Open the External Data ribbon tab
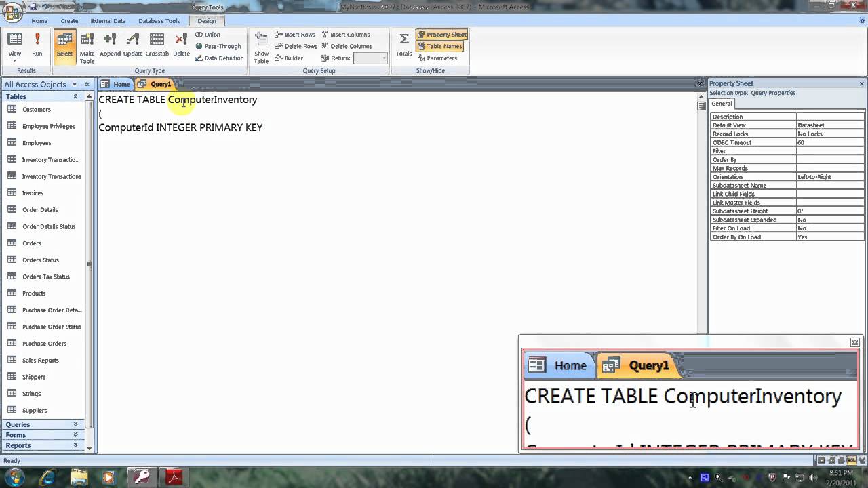The height and width of the screenshot is (488, 868). [108, 21]
